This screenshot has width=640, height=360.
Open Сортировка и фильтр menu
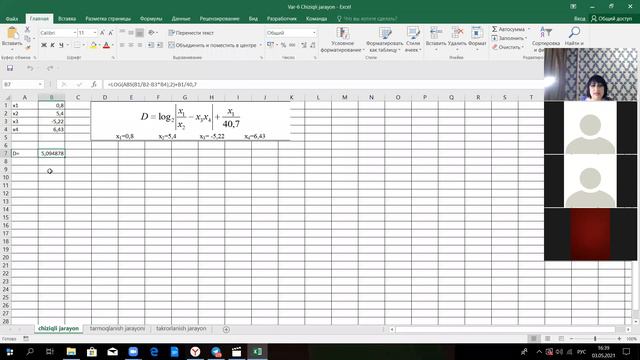coord(545,39)
